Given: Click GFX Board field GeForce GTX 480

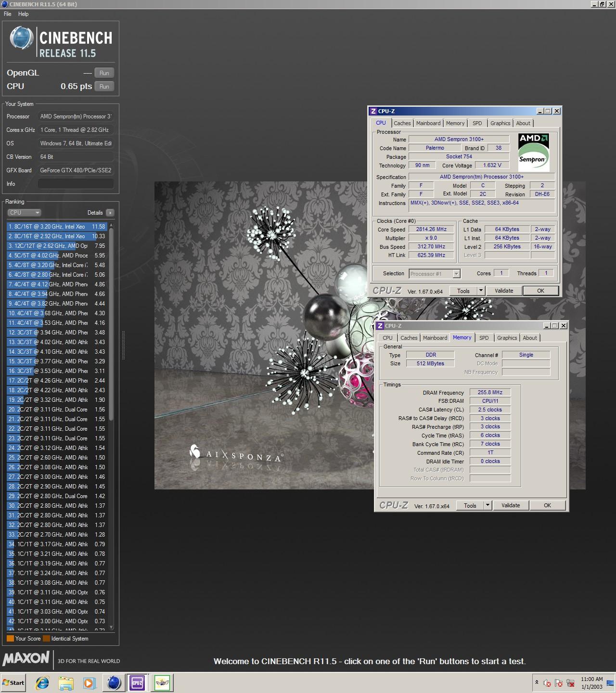Looking at the screenshot, I should point(76,170).
